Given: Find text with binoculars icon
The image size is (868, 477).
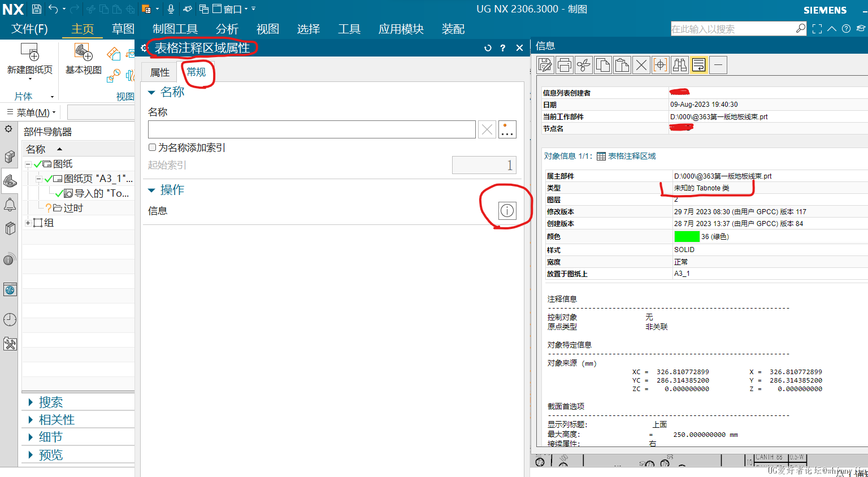Looking at the screenshot, I should (x=680, y=65).
